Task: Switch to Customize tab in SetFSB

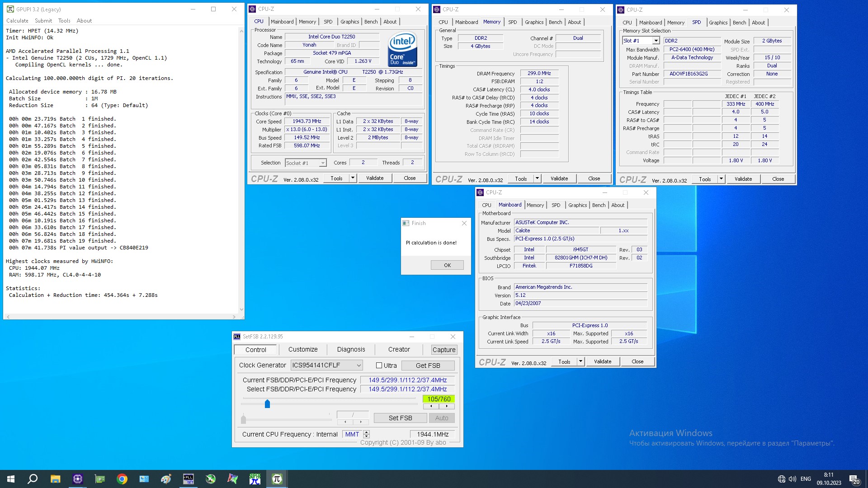Action: 303,349
